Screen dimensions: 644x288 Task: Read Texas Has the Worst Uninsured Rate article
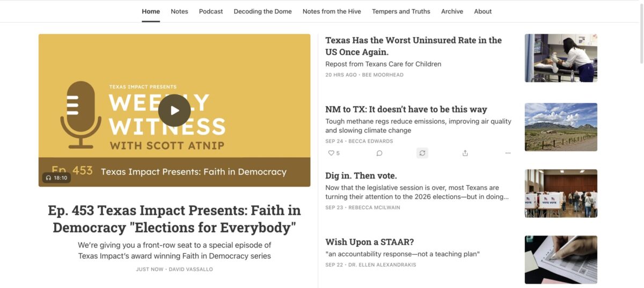tap(413, 46)
